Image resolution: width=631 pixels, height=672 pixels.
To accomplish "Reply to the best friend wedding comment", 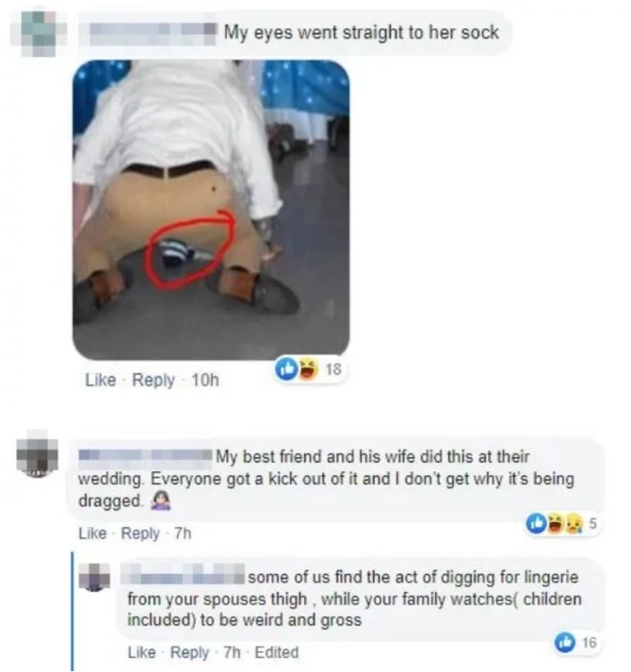I will coord(140,533).
